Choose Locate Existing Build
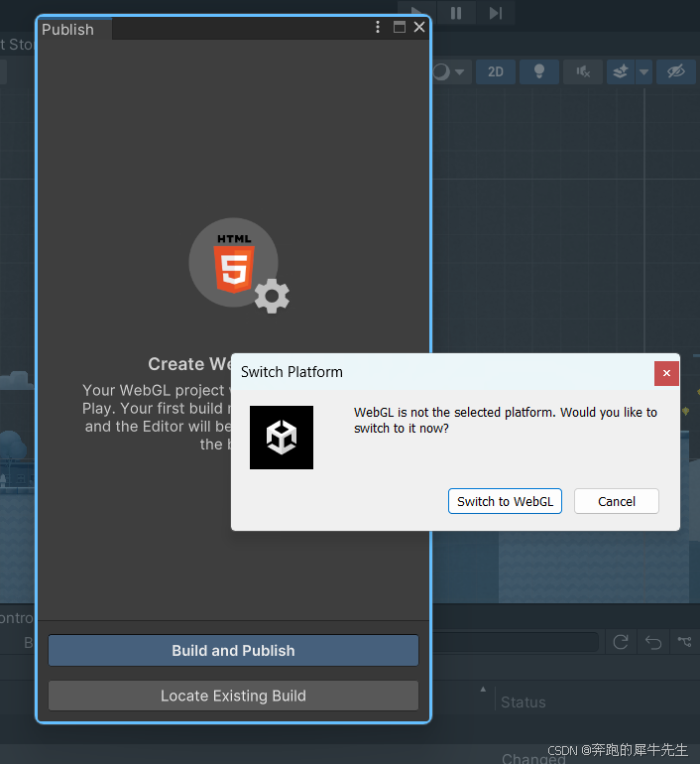Viewport: 700px width, 764px height. pos(233,696)
